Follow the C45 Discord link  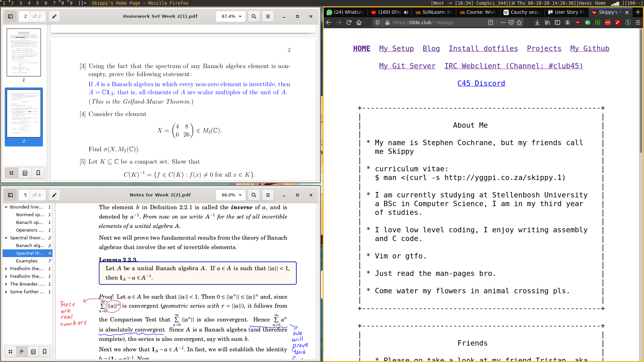[x=481, y=83]
